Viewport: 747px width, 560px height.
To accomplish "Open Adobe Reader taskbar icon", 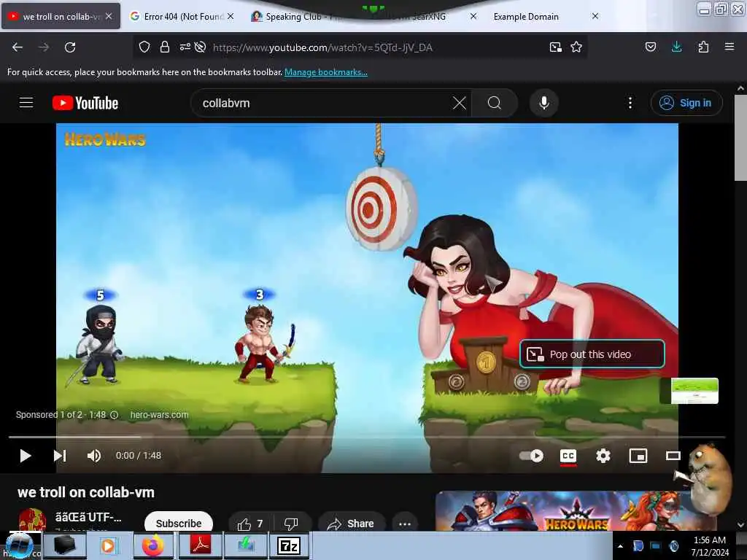I will pos(201,545).
